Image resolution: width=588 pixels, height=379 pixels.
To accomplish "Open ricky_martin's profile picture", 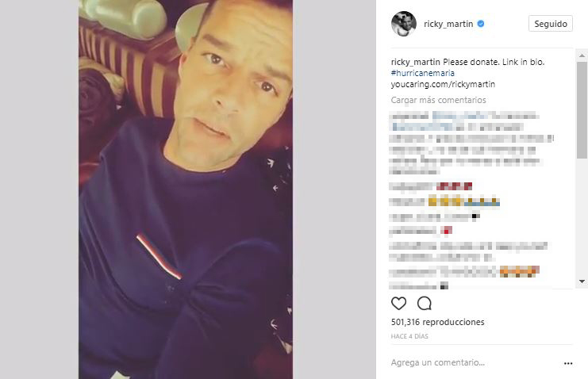I will pyautogui.click(x=403, y=24).
